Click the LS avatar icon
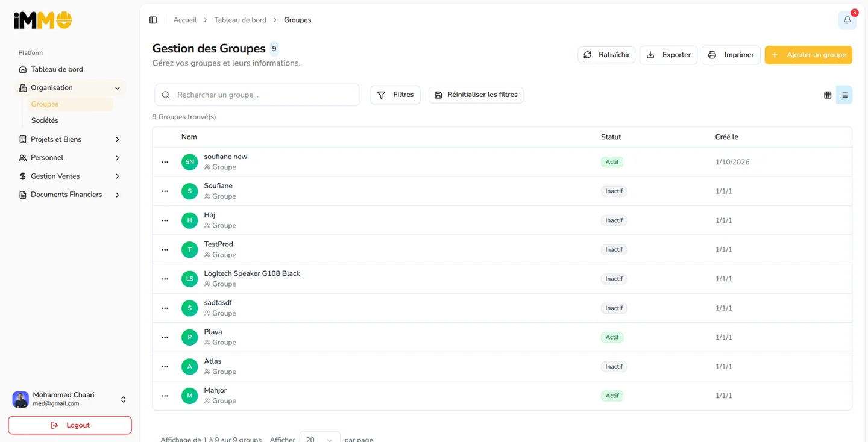 pyautogui.click(x=190, y=279)
